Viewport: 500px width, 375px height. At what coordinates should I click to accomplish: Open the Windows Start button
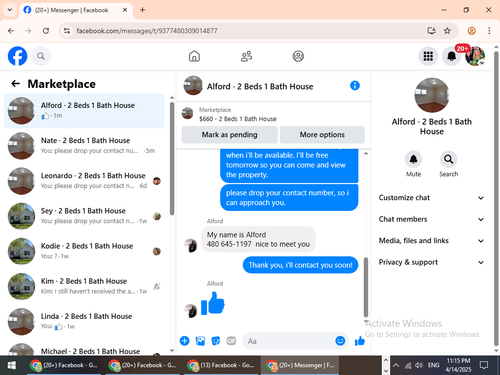click(x=12, y=365)
